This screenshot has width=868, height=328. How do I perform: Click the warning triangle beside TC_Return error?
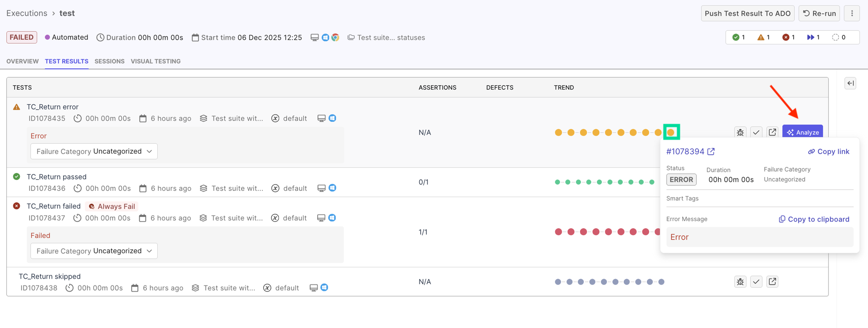click(x=17, y=107)
